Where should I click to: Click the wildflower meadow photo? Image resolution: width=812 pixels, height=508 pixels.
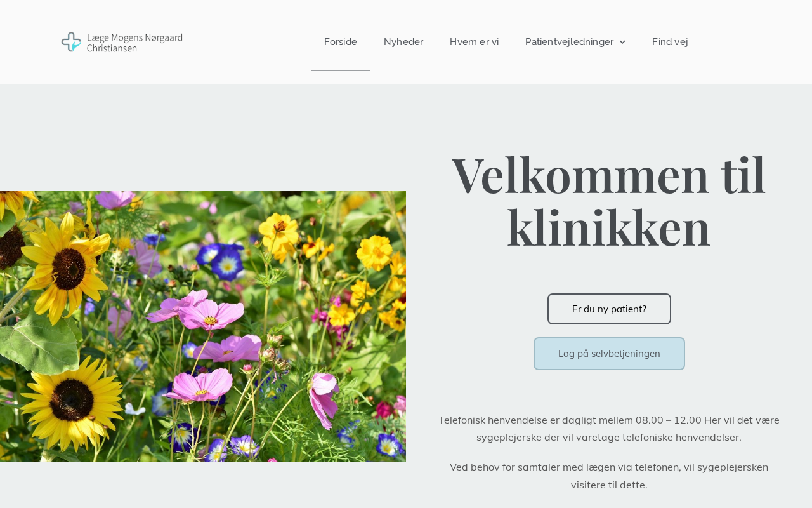coord(203,326)
